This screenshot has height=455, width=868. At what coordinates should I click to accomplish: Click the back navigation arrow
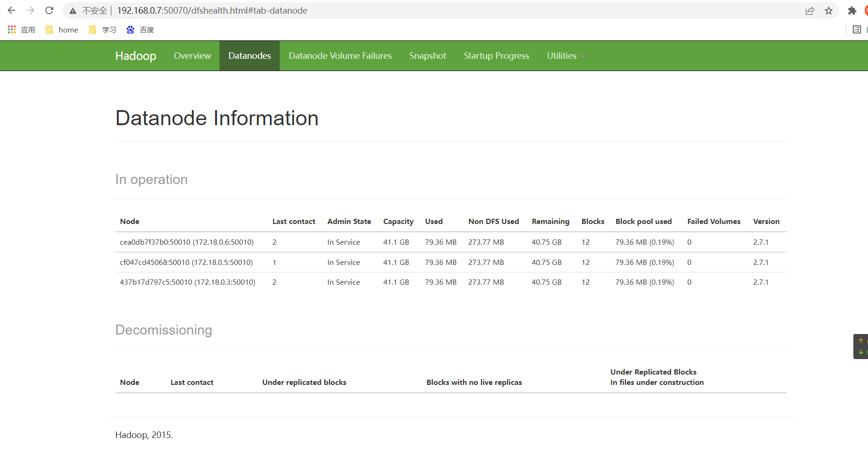click(x=11, y=10)
